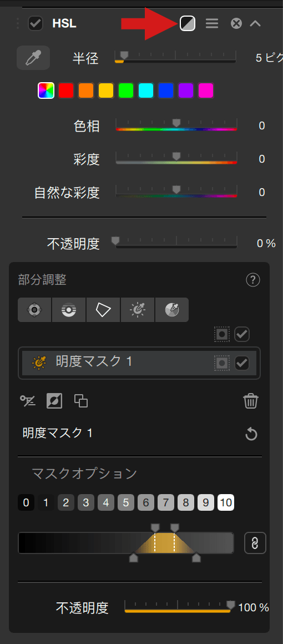Image resolution: width=283 pixels, height=644 pixels.
Task: Reset 明度マスク 1 with the circular arrow
Action: coord(251,434)
